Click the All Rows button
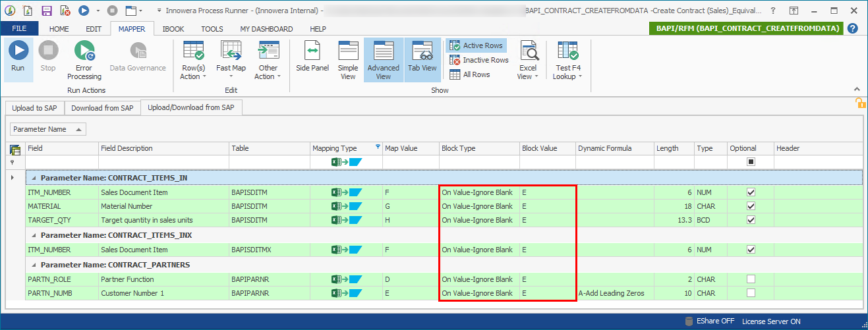Screen dimensions: 868x330 [x=469, y=74]
